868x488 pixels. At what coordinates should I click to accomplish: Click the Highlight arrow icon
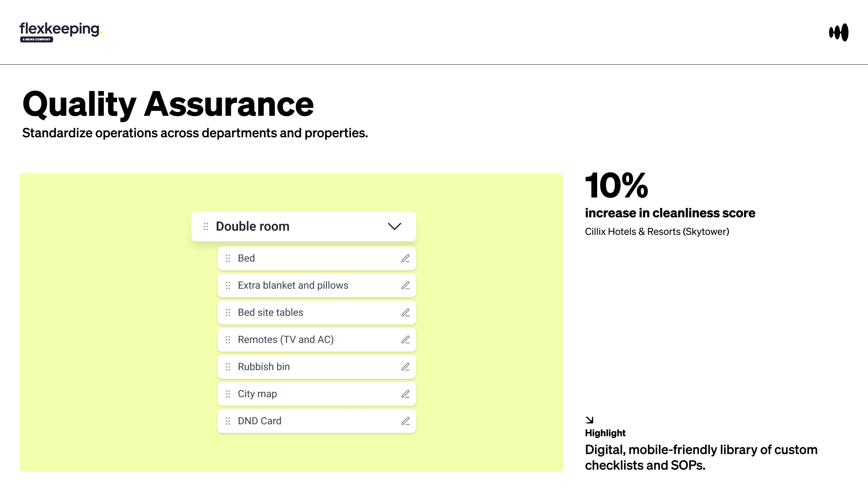pos(589,420)
